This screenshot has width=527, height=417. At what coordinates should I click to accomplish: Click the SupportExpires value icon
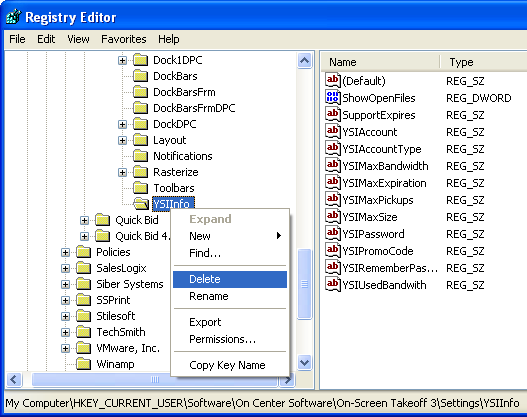(333, 115)
